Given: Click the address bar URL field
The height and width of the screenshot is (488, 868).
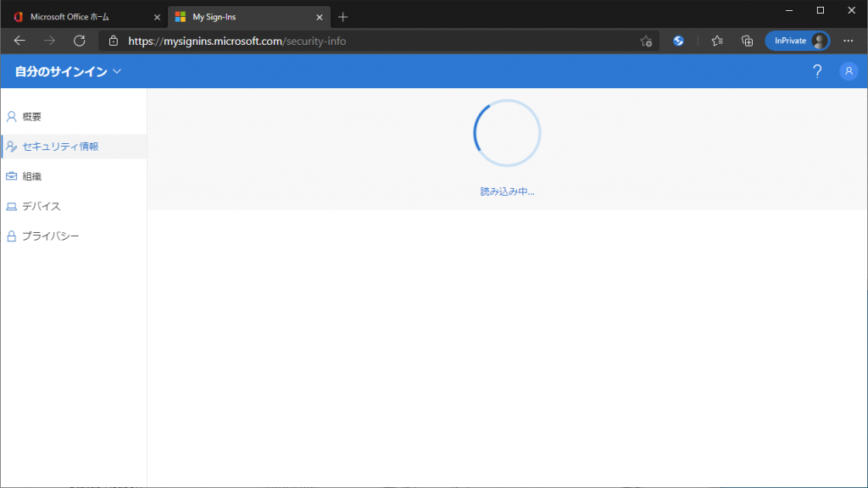Looking at the screenshot, I should [x=379, y=41].
